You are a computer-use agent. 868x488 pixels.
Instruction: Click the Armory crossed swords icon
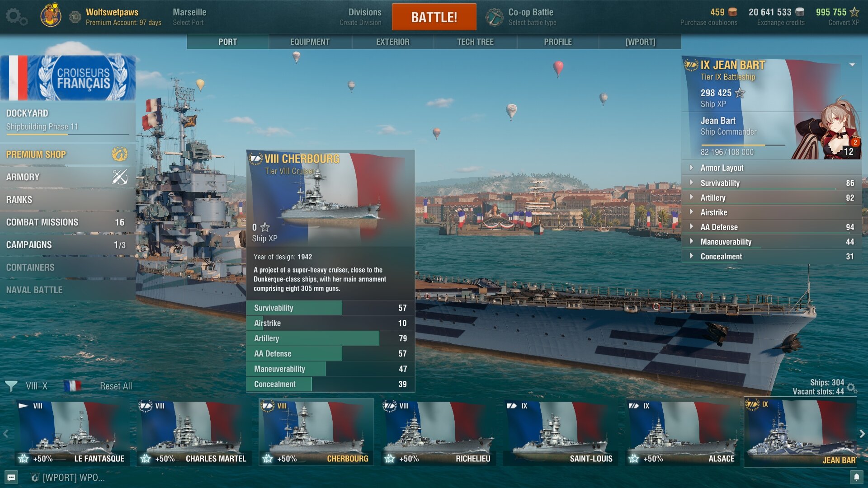point(120,177)
